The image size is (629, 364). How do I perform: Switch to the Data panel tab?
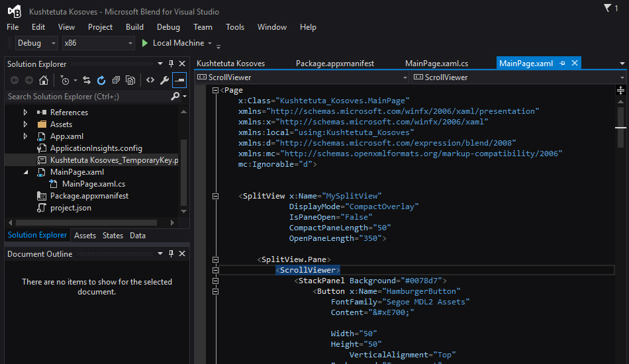click(138, 236)
